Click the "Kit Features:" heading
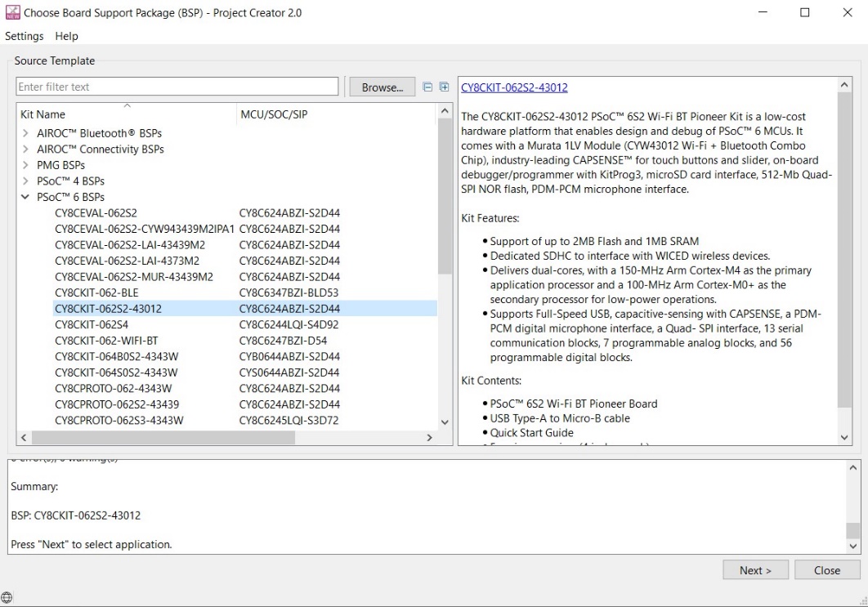This screenshot has width=868, height=607. pyautogui.click(x=490, y=219)
